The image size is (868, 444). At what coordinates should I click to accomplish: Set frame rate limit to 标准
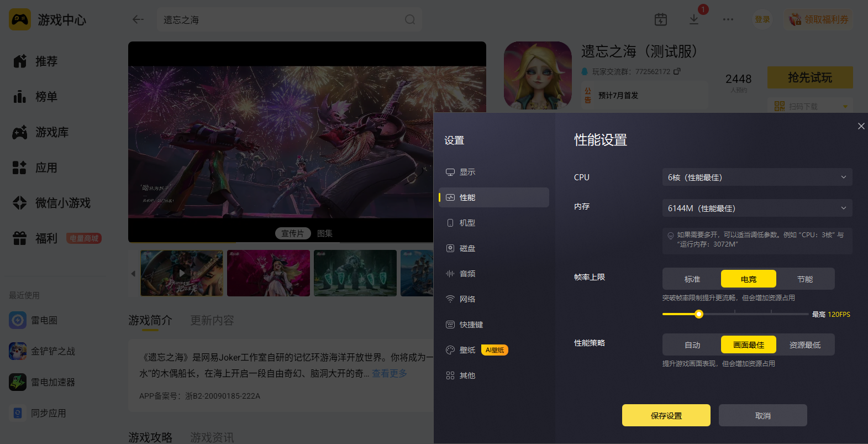point(692,279)
